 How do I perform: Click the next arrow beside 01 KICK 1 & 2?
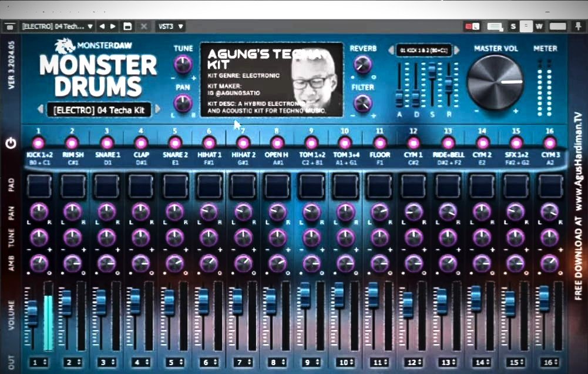tap(457, 50)
